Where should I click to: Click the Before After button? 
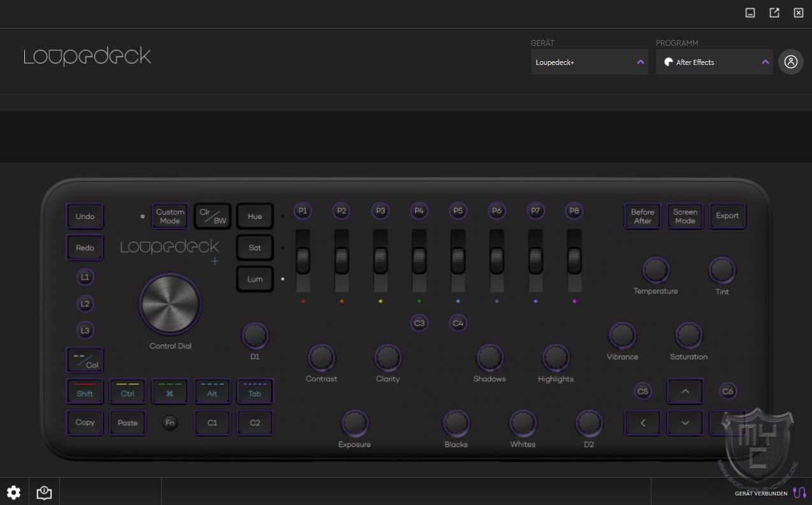643,217
